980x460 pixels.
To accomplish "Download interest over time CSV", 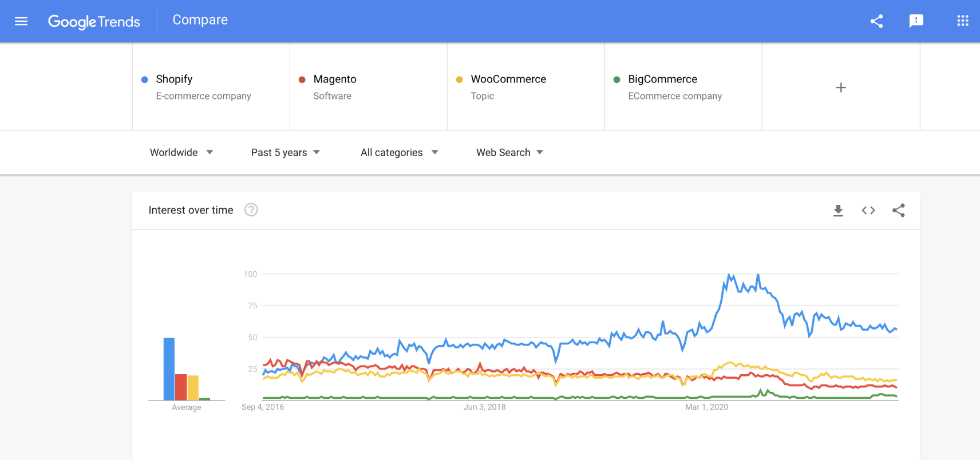I will [x=838, y=211].
